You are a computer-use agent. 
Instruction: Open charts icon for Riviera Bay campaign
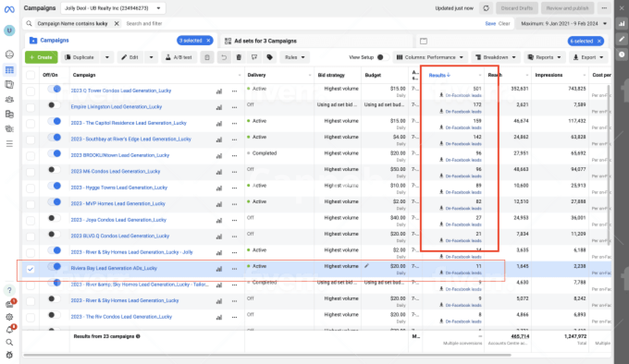[219, 269]
